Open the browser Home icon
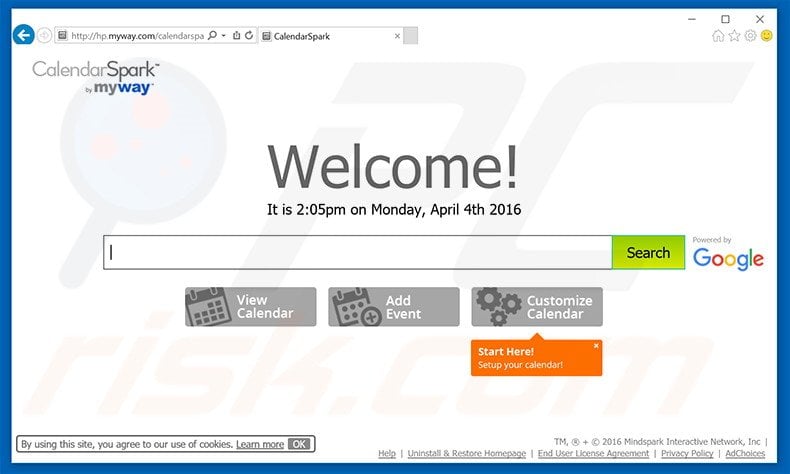 coord(718,35)
